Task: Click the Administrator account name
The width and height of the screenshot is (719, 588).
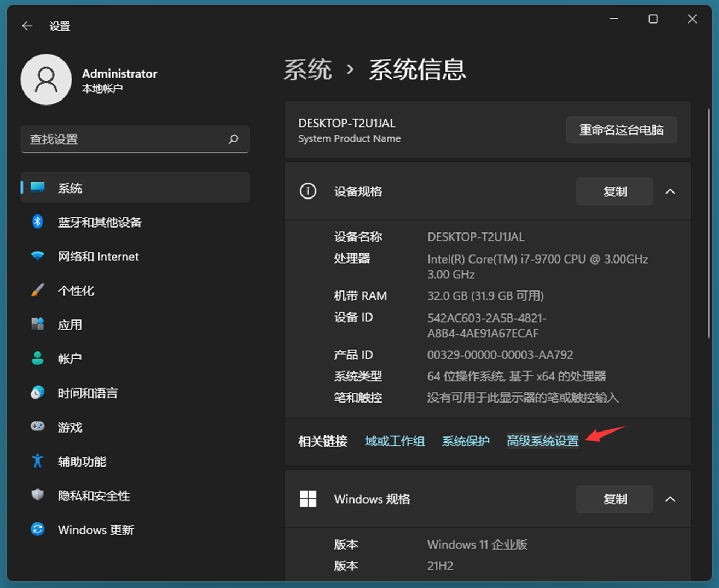Action: pos(119,73)
